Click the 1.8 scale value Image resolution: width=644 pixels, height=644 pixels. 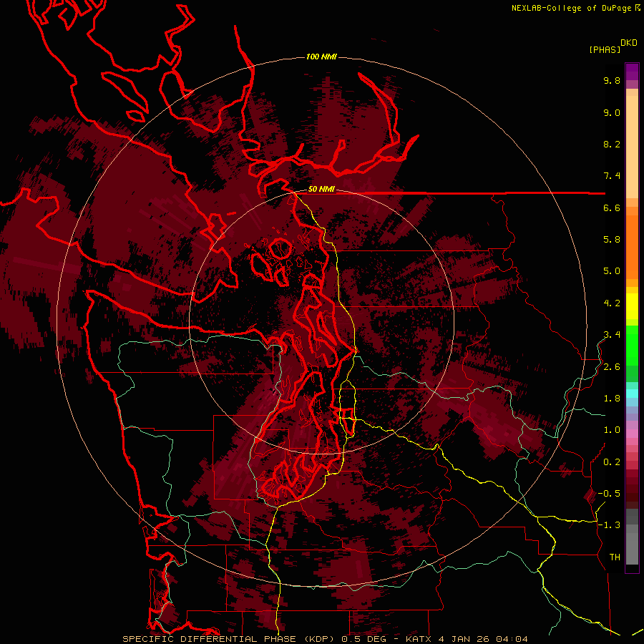pos(612,399)
